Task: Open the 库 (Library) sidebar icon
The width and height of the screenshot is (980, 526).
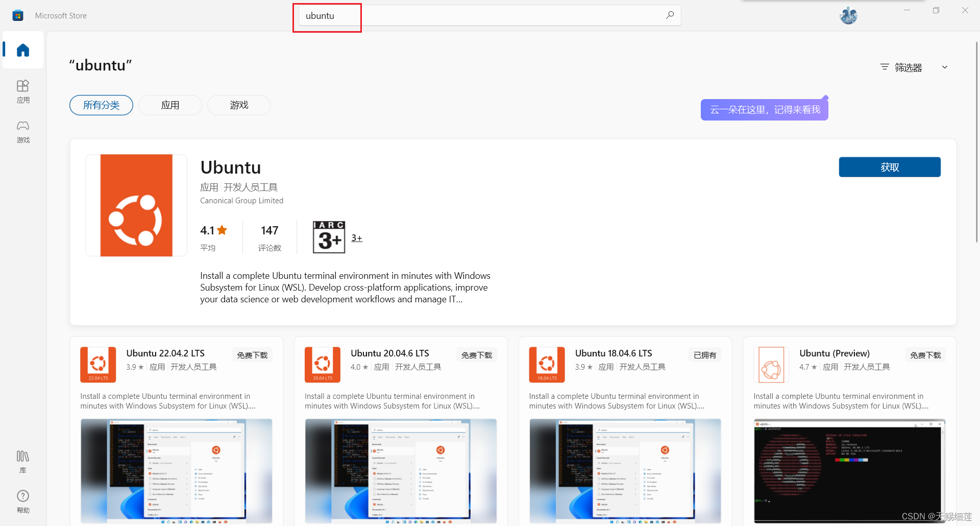Action: click(23, 462)
